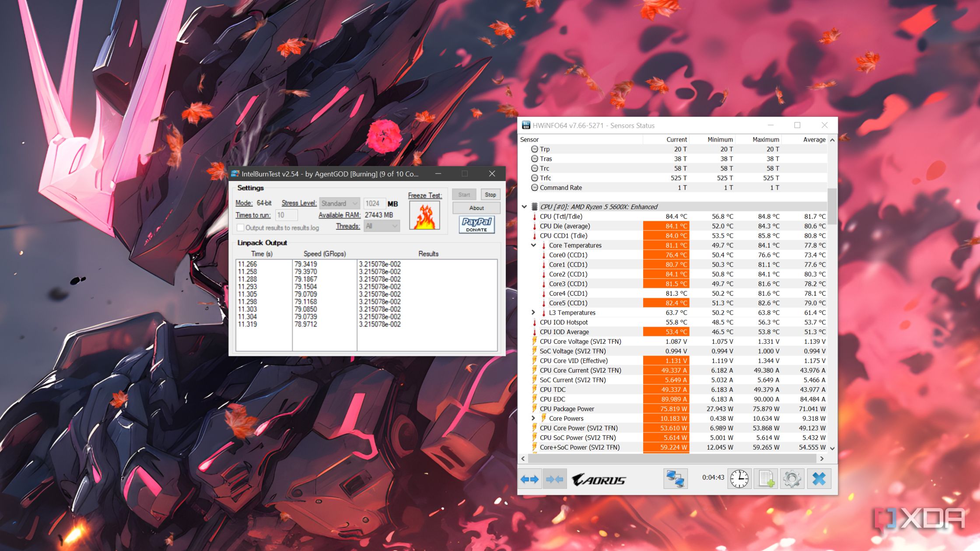Viewport: 980px width, 551px height.
Task: Open the sensor settings gear icon
Action: point(792,479)
